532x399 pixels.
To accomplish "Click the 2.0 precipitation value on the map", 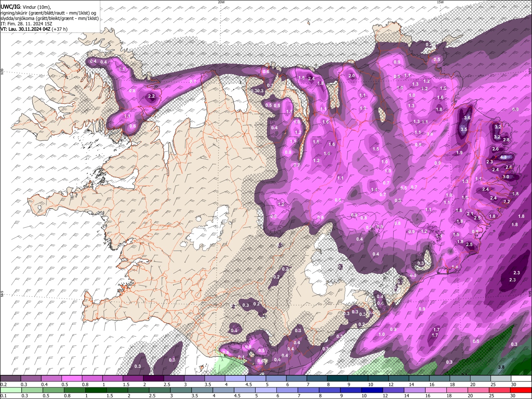I will [352, 76].
